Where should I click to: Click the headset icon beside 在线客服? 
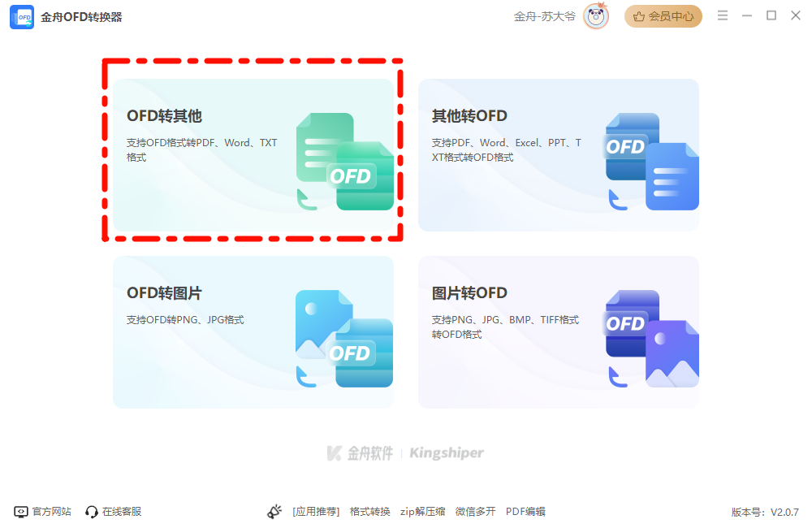[92, 512]
